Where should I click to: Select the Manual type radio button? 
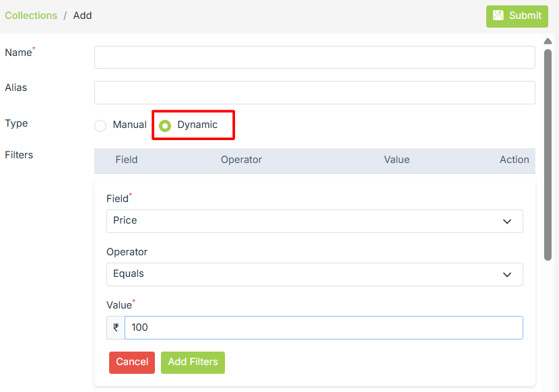click(x=100, y=125)
